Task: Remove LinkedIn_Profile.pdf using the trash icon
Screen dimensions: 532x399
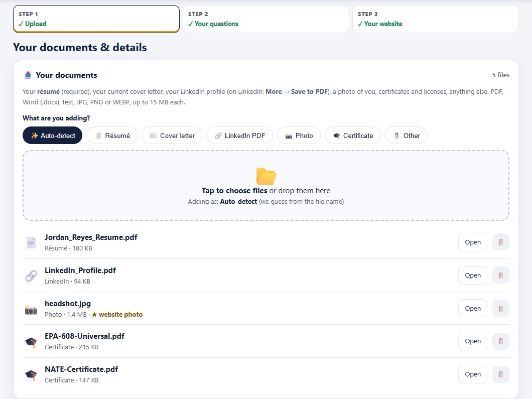Action: [500, 275]
